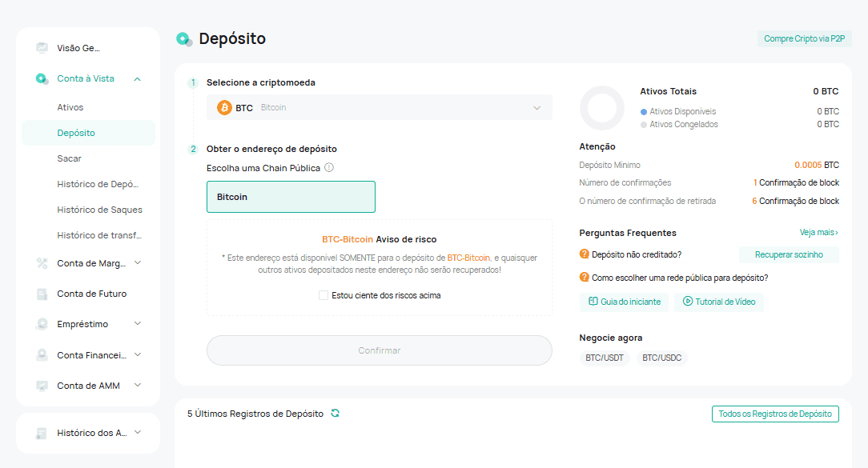Click the Conta de Margem percent icon
Screen dimensions: 868x468
[x=42, y=263]
